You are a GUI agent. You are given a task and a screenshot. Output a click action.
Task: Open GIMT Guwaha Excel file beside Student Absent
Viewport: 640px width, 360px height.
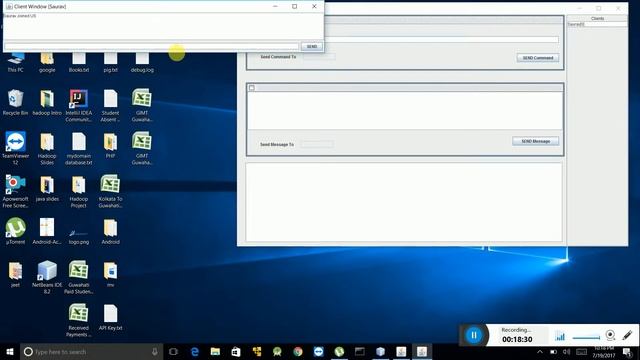[x=142, y=106]
